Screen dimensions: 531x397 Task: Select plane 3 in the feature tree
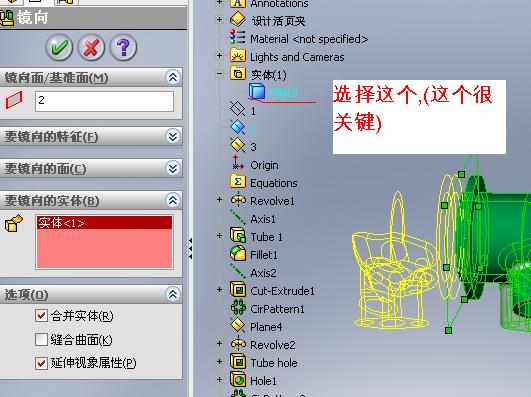point(253,147)
